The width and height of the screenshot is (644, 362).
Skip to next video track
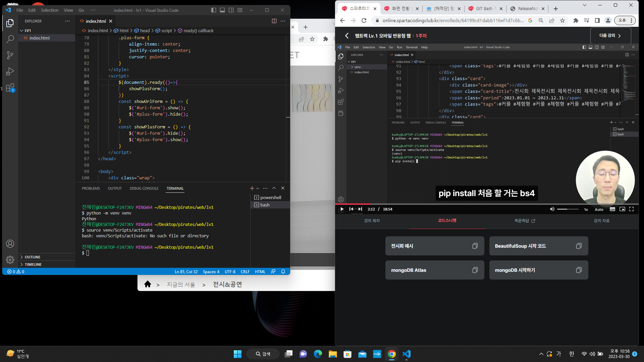click(x=360, y=209)
